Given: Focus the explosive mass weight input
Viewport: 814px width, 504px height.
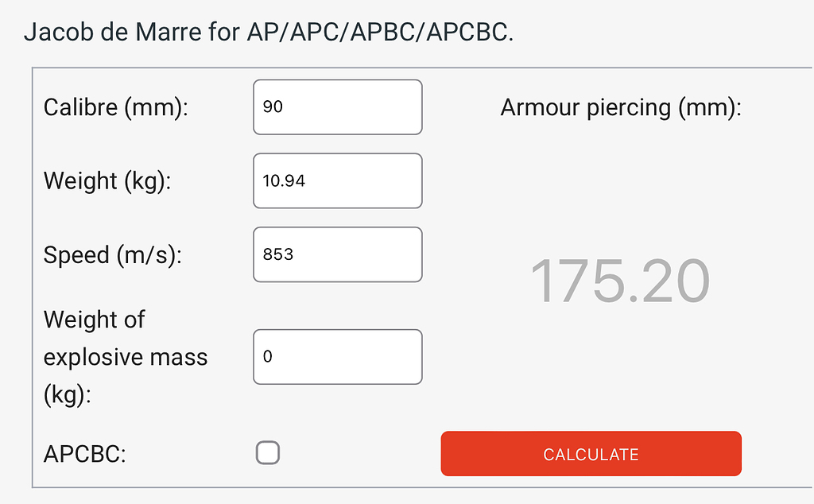Looking at the screenshot, I should (337, 356).
